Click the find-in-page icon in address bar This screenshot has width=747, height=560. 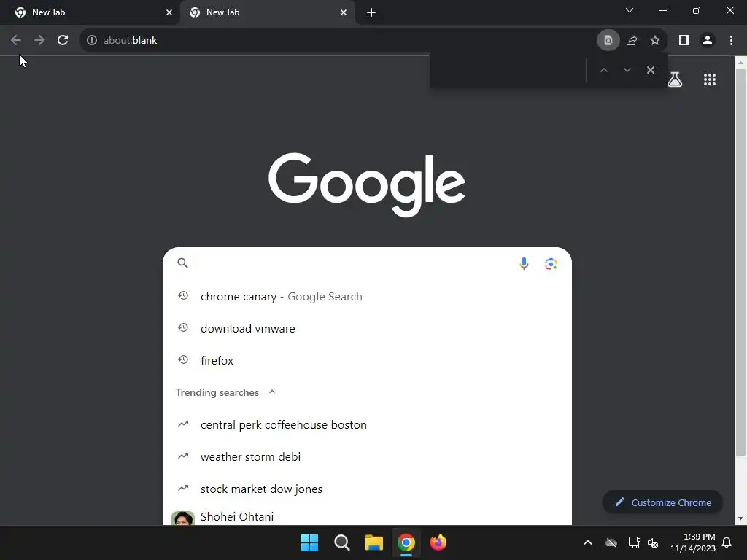coord(608,41)
